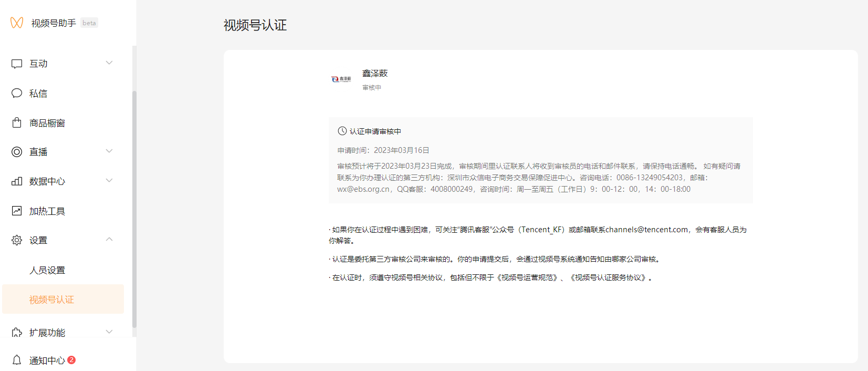This screenshot has width=868, height=371.
Task: Click the beta label tag
Action: 89,23
